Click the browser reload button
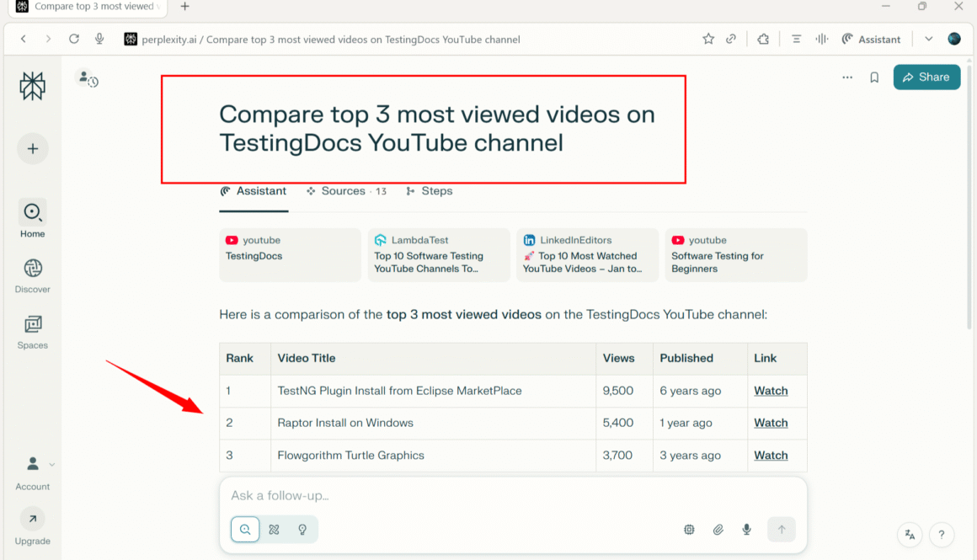Viewport: 977px width, 560px height. click(x=74, y=39)
